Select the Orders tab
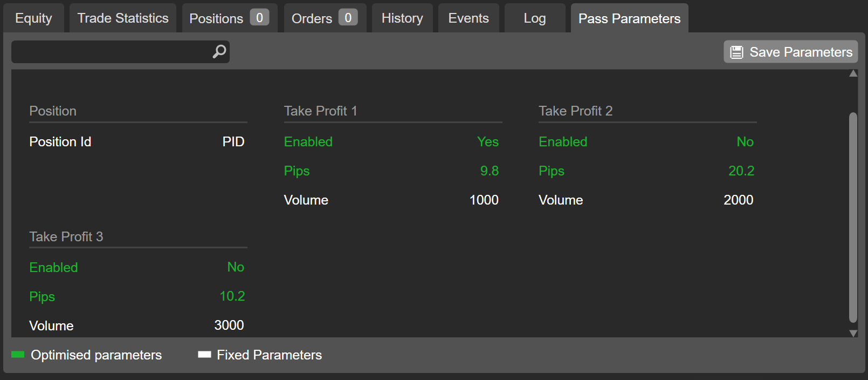 pos(325,18)
